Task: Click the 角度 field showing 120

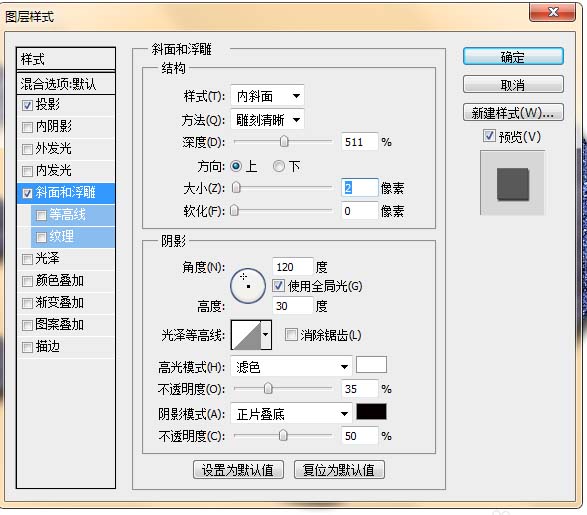Action: click(292, 267)
